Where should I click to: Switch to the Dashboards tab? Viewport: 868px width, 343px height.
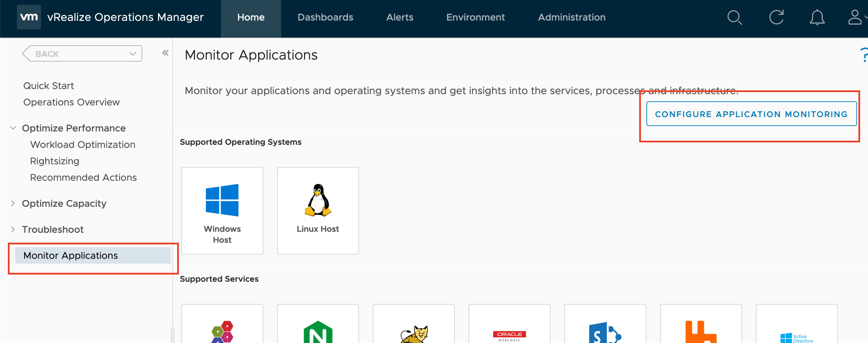[x=325, y=17]
